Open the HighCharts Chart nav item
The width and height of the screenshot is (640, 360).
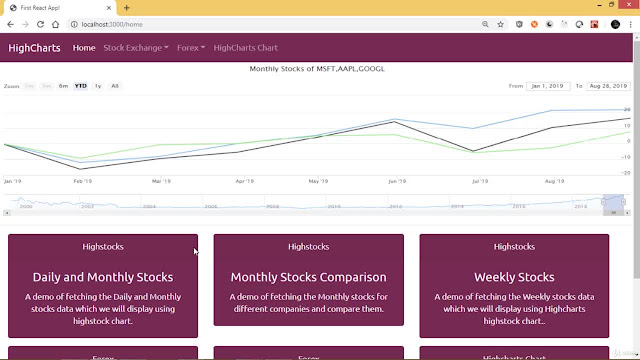[x=245, y=48]
